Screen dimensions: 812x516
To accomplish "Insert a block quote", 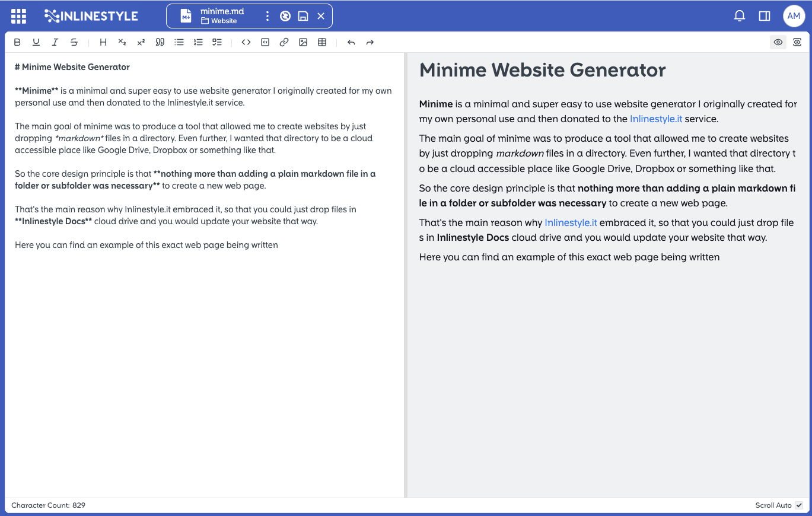I will 160,42.
